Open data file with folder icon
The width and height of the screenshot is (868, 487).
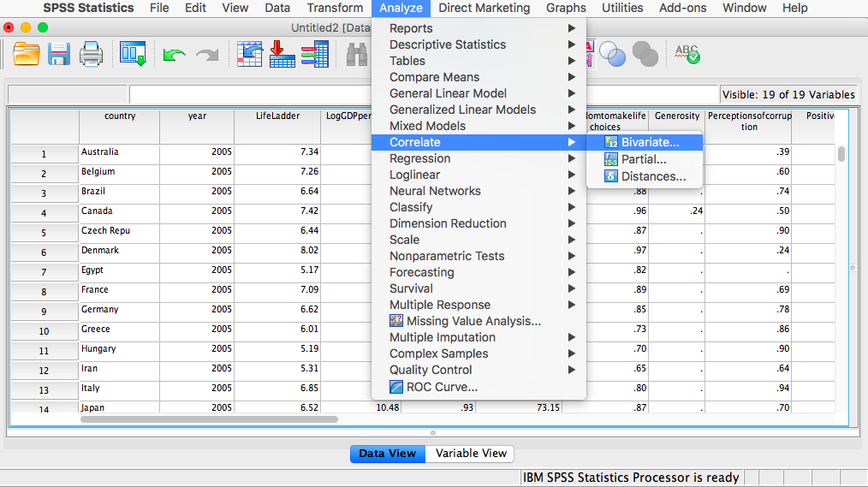(26, 54)
